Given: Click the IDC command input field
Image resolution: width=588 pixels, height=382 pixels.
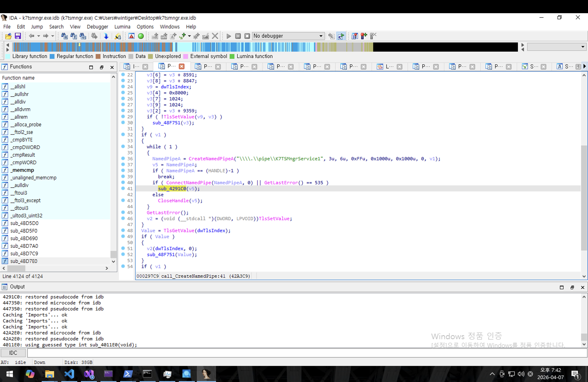Looking at the screenshot, I should point(306,353).
